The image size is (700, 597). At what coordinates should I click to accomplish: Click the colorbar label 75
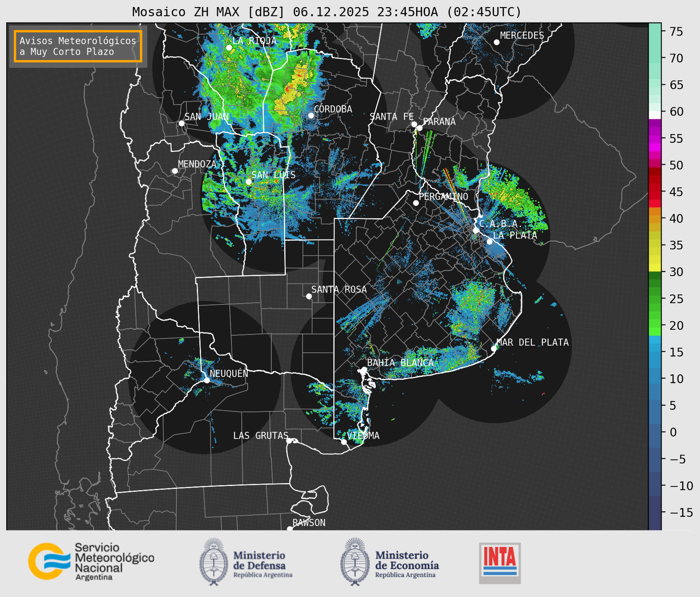(676, 32)
